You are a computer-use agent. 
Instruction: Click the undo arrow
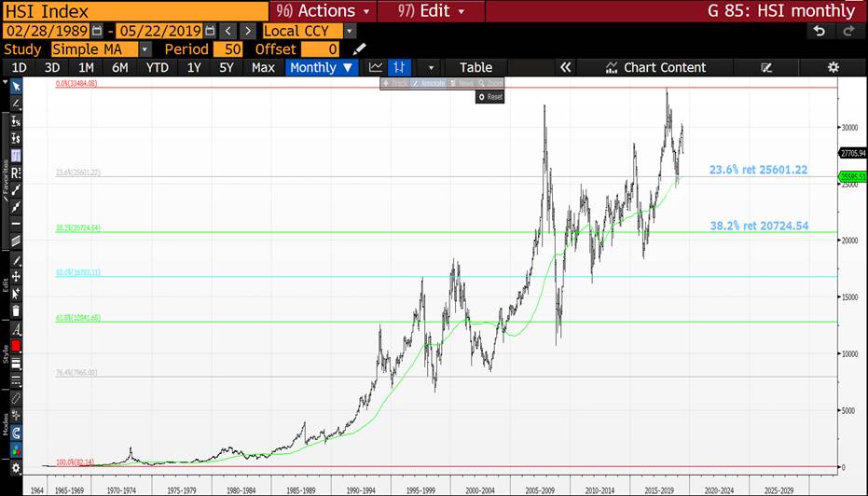click(820, 31)
